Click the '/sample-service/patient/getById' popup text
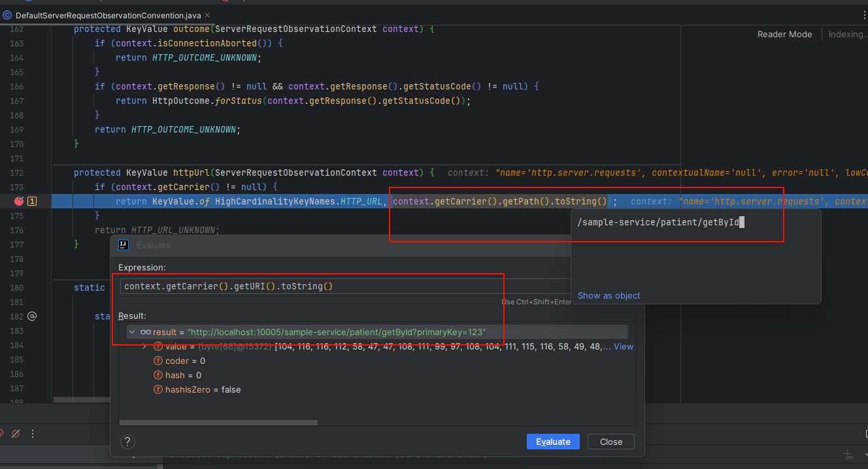Screen dimensions: 868x469 pos(658,222)
